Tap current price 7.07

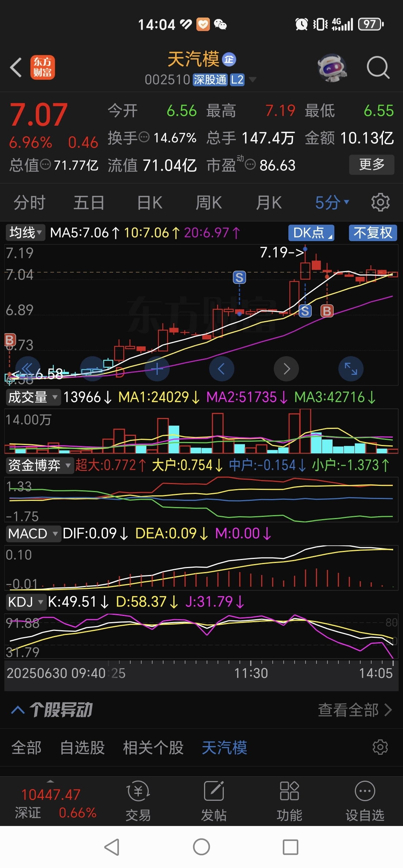click(x=39, y=115)
